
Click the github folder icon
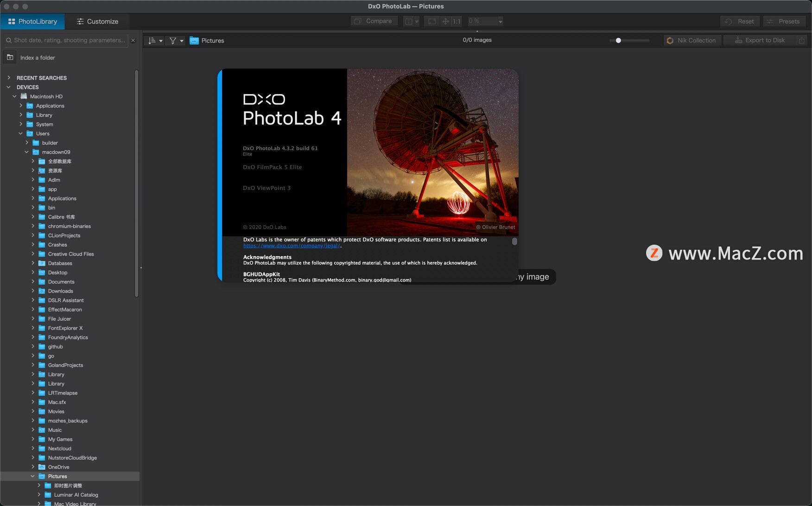point(42,347)
